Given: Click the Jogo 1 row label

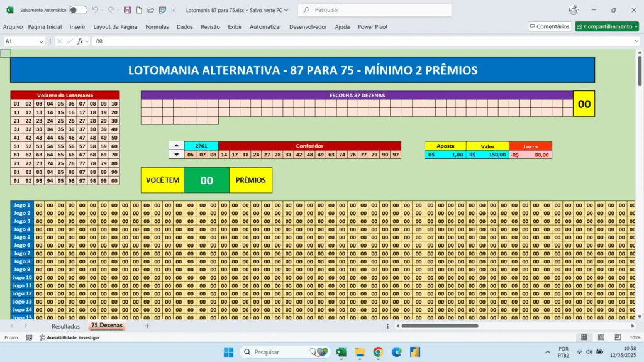Looking at the screenshot, I should click(22, 205).
